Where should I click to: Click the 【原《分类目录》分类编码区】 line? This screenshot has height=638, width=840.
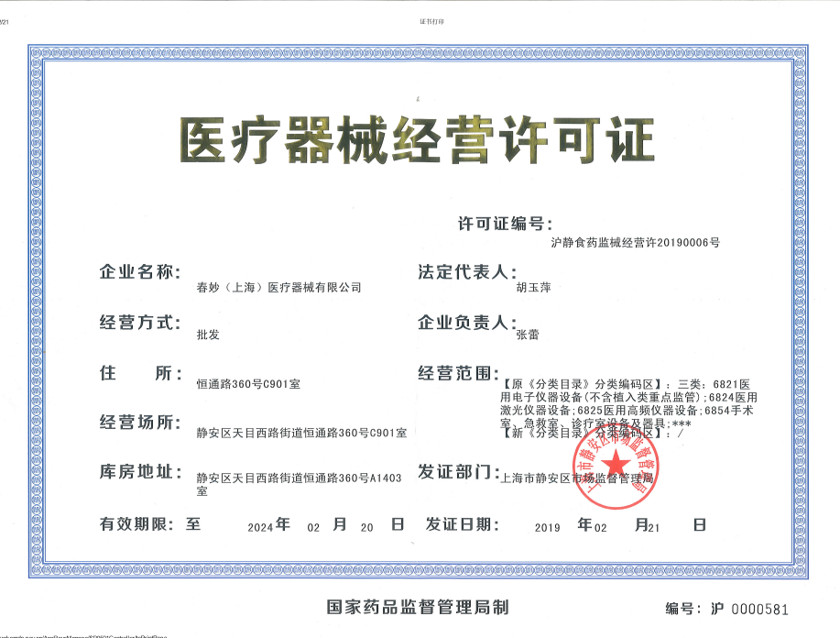(626, 384)
